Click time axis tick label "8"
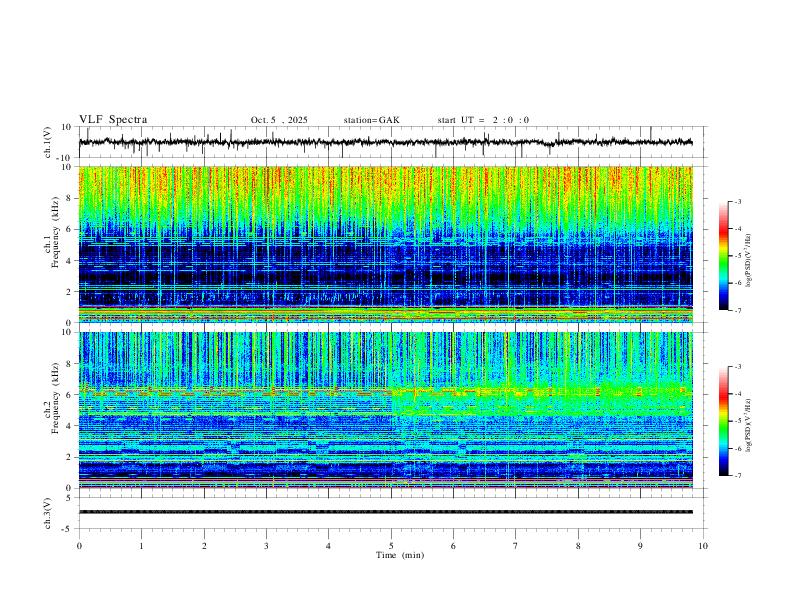Image resolution: width=792 pixels, height=612 pixels. click(578, 546)
